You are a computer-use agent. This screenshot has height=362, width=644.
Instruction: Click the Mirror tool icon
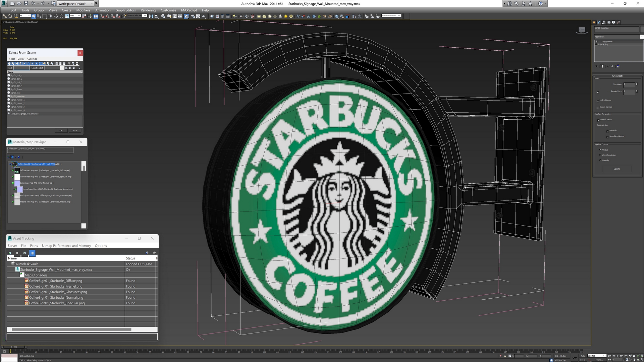151,16
